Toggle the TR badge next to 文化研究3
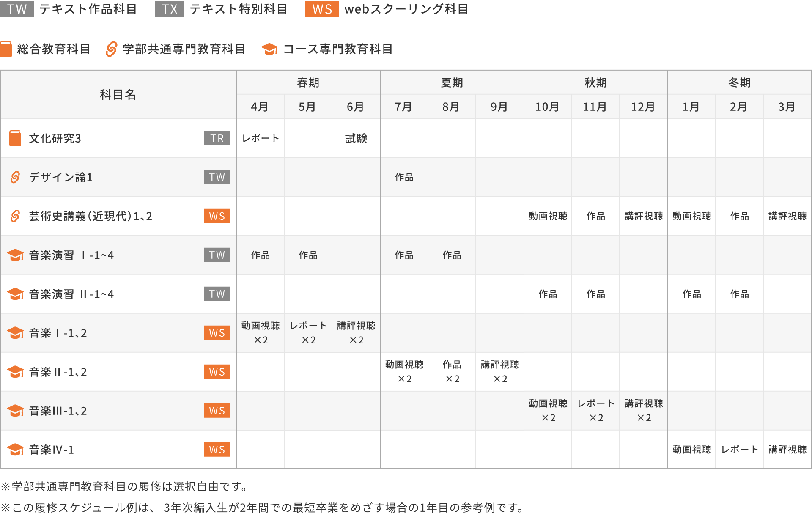The image size is (812, 513). (217, 138)
